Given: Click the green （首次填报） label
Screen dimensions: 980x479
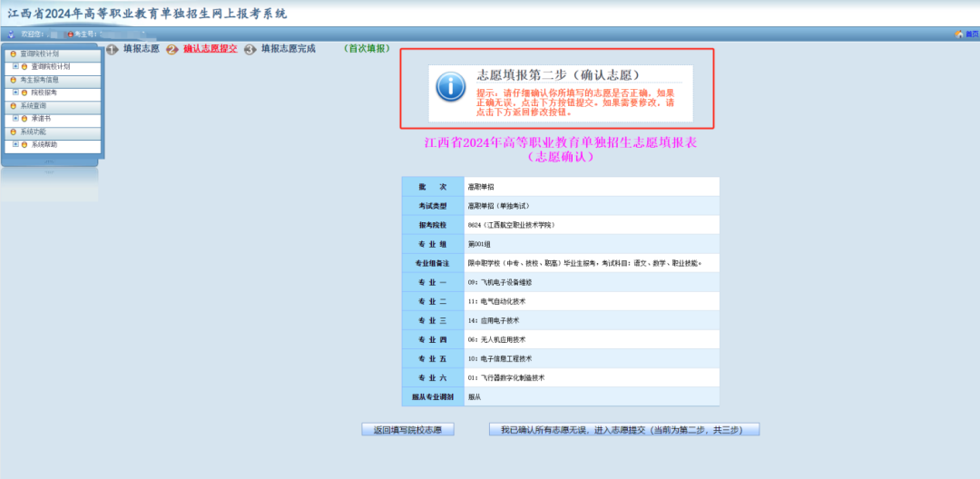Looking at the screenshot, I should click(x=367, y=49).
